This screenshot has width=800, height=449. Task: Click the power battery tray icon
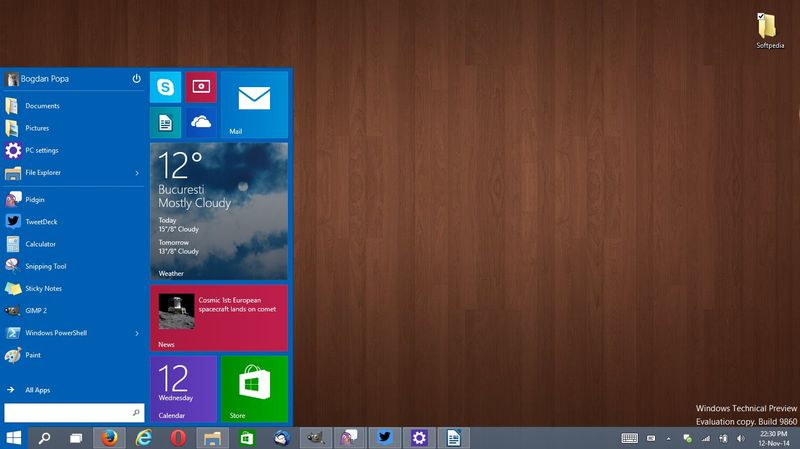point(723,438)
